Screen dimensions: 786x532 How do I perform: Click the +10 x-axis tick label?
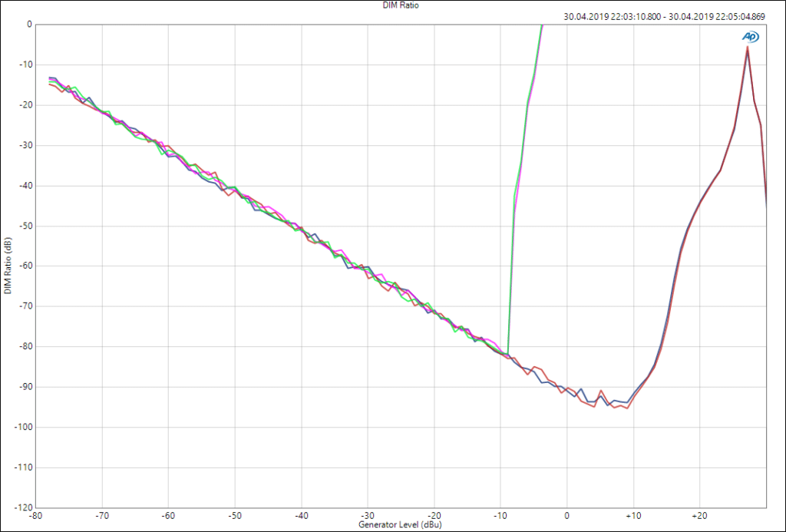point(632,515)
